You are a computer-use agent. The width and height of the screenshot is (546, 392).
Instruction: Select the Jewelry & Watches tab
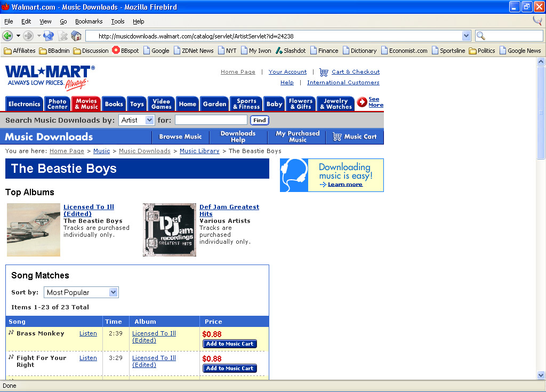point(336,104)
